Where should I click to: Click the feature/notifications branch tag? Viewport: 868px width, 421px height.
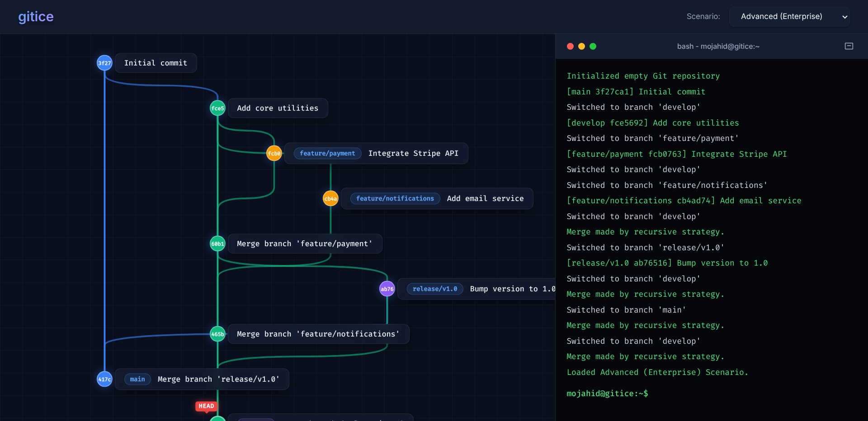pyautogui.click(x=395, y=198)
